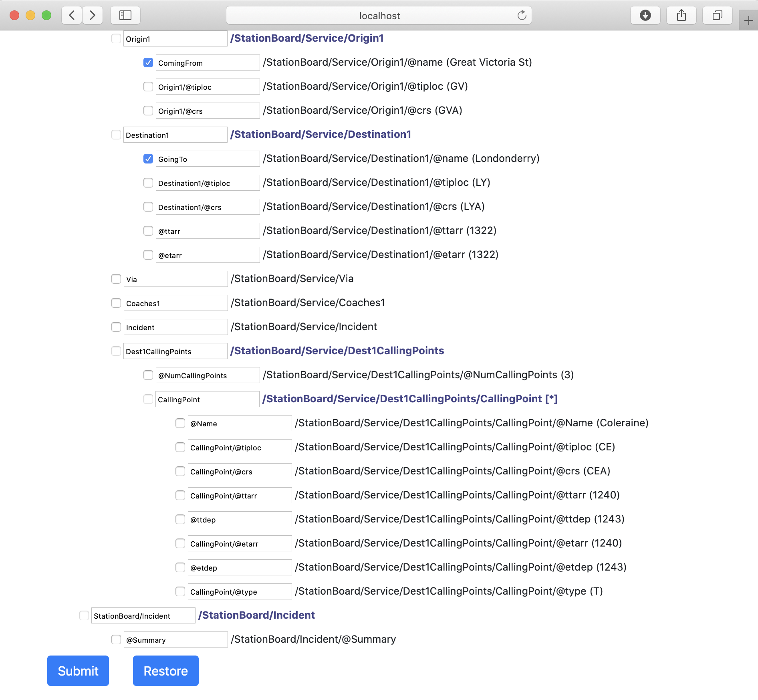758x700 pixels.
Task: Click the Origin1/@name (Great Victoria St) path
Action: point(397,62)
